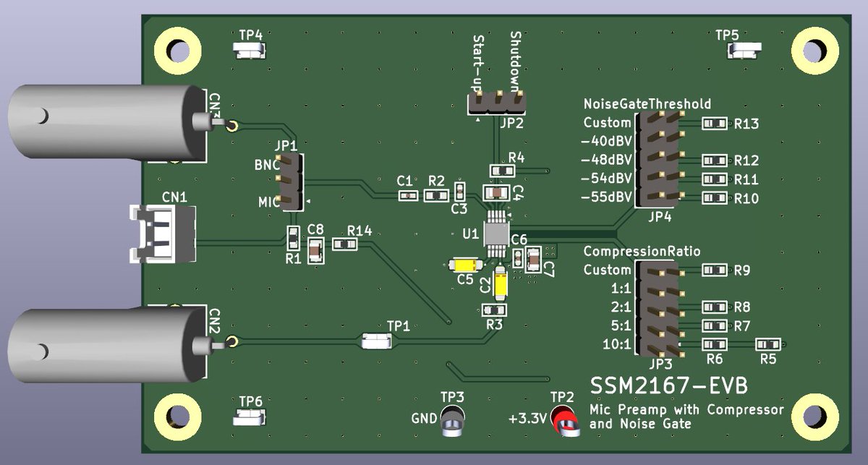Click the Custom label under NoiseGateThreshold
868x465 pixels.
tap(608, 123)
